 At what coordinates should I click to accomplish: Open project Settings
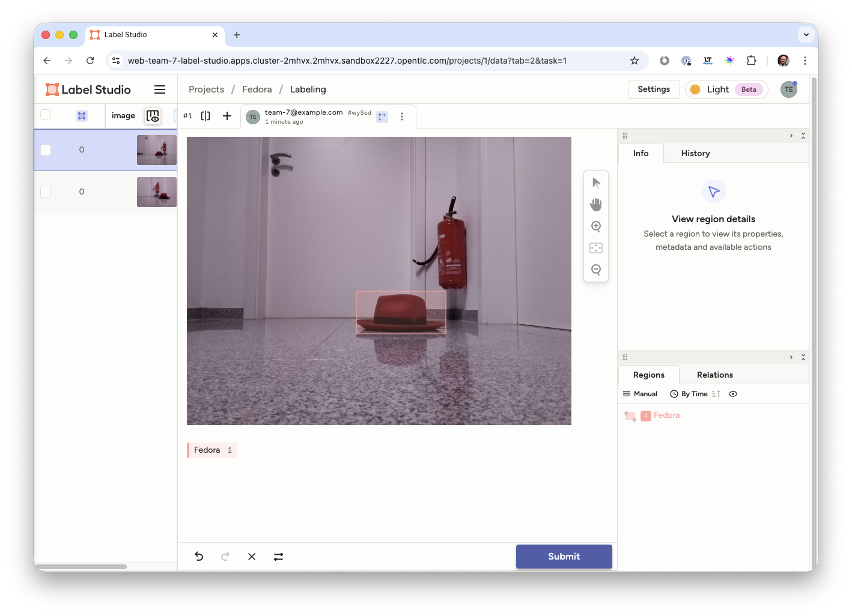[x=653, y=89]
